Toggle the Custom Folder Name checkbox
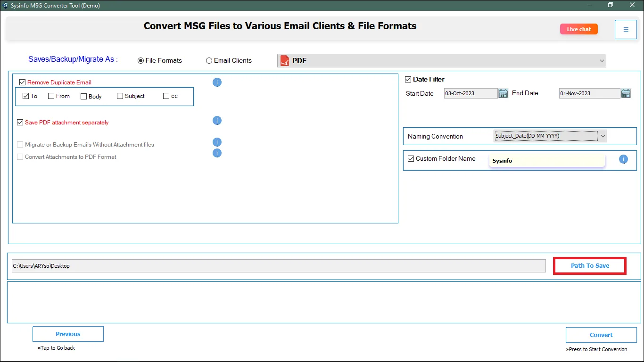This screenshot has height=362, width=644. [x=411, y=159]
